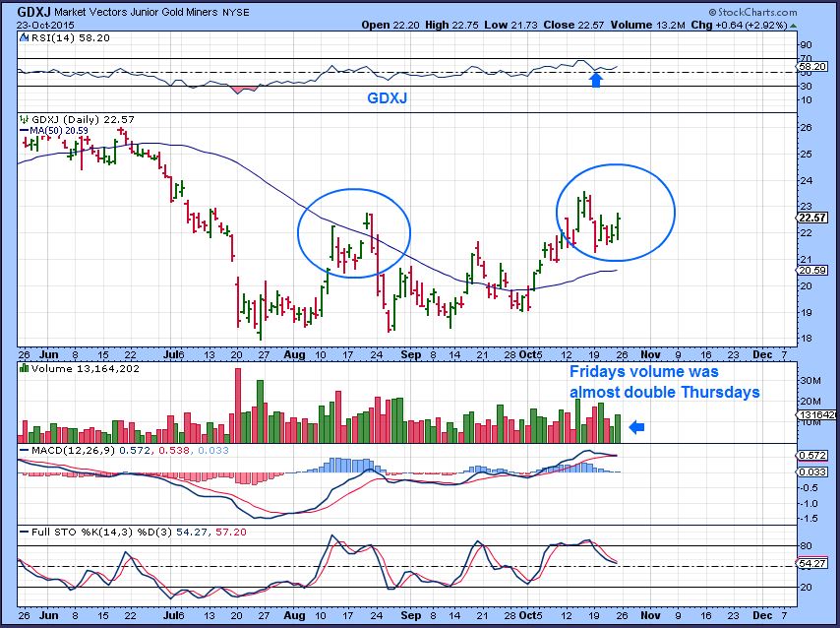The width and height of the screenshot is (840, 628).
Task: Click the GDXJ ticker symbol in header
Action: pyautogui.click(x=33, y=11)
